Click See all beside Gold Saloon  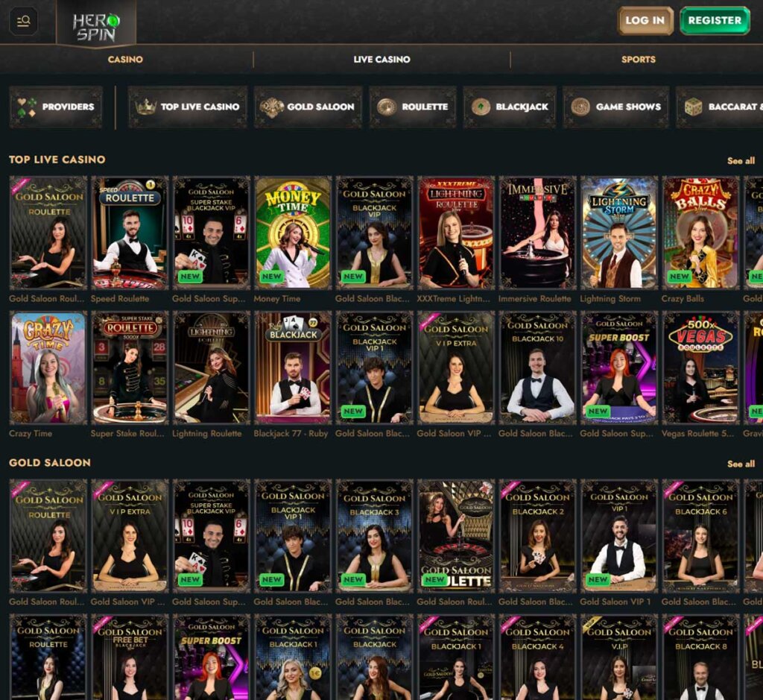pos(741,464)
